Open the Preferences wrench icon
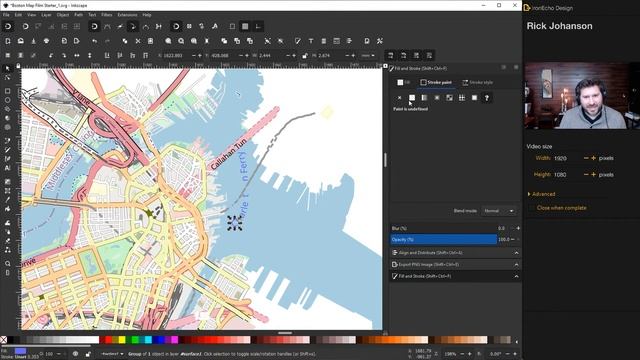Screen dimensions: 640x360 pos(380,41)
